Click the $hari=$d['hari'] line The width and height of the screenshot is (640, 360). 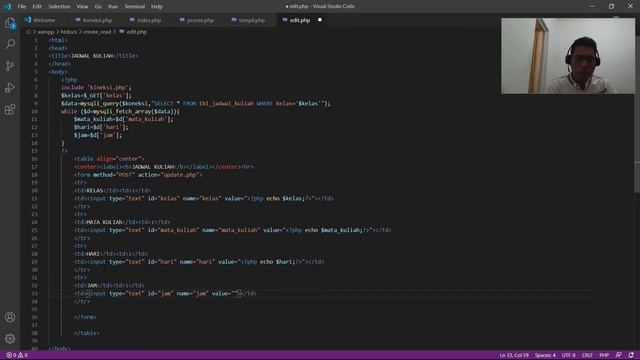coord(101,127)
